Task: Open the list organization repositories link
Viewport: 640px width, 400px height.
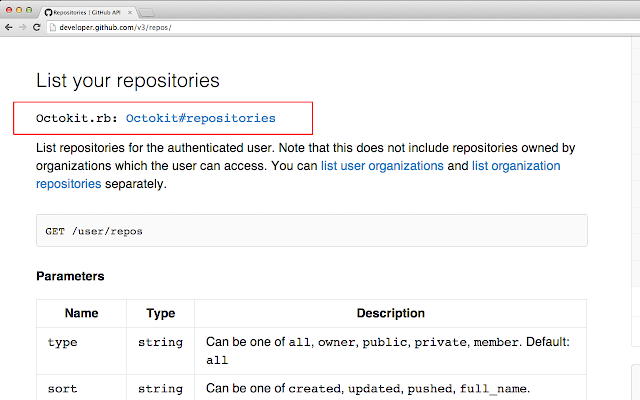Action: (298, 175)
